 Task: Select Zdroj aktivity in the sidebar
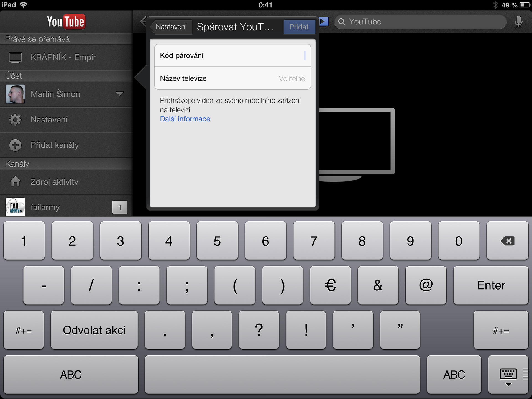point(54,182)
